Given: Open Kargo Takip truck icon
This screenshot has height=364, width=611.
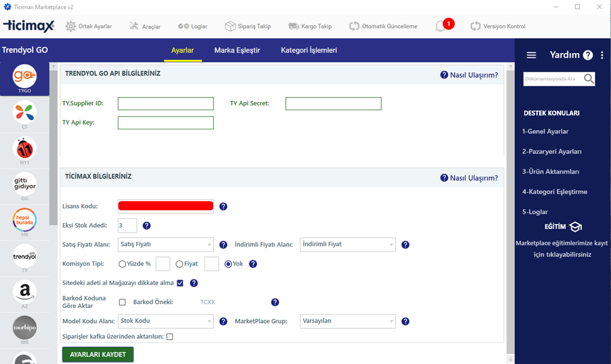Looking at the screenshot, I should [293, 26].
